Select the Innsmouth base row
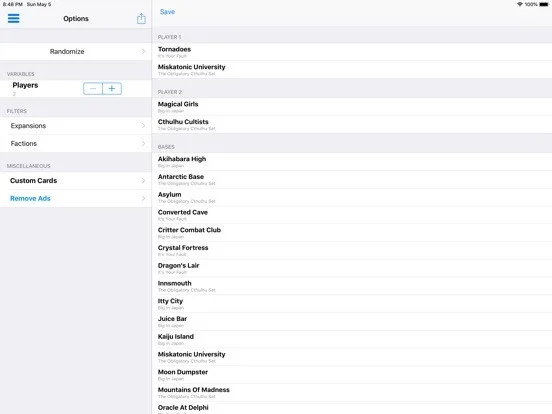The image size is (552, 414). (x=352, y=286)
